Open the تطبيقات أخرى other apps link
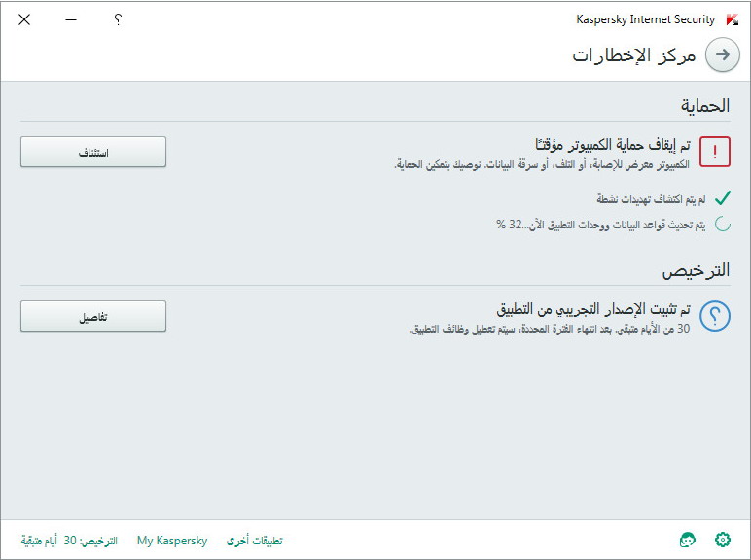This screenshot has width=751, height=560. (x=254, y=541)
